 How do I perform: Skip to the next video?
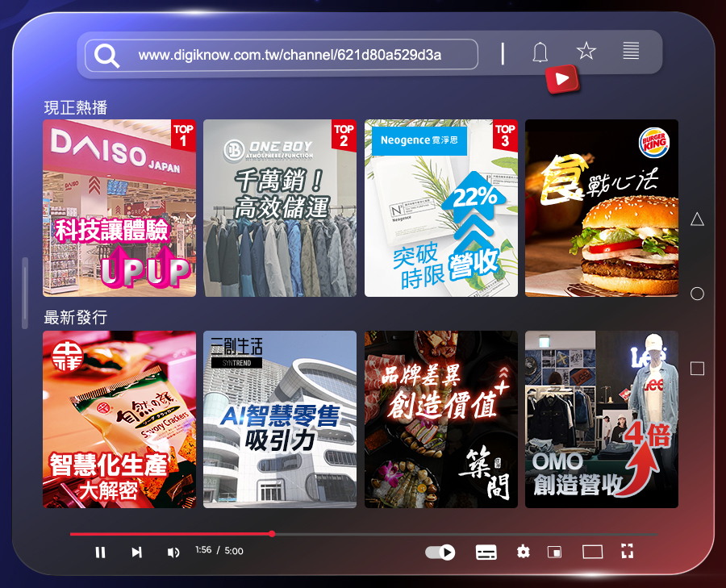click(136, 552)
